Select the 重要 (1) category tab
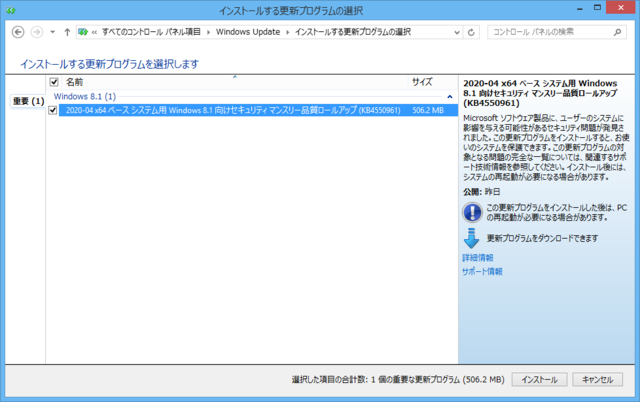Image resolution: width=640 pixels, height=402 pixels. [28, 101]
